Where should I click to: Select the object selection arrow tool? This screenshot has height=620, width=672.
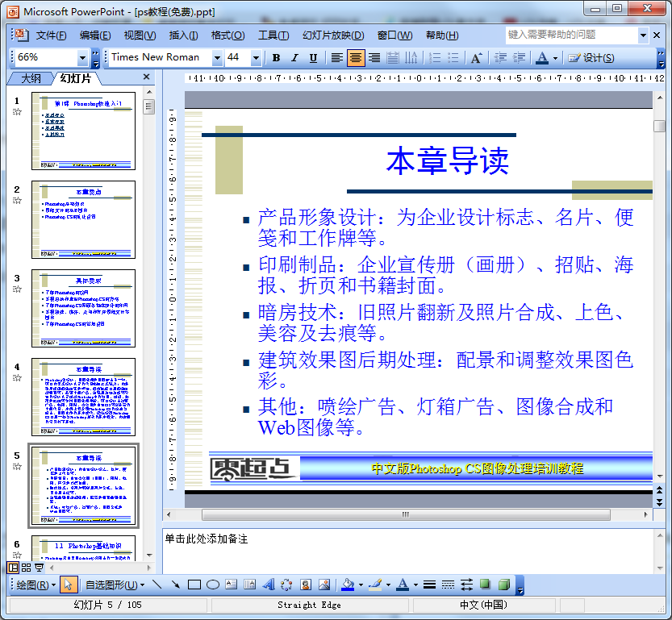pyautogui.click(x=69, y=585)
